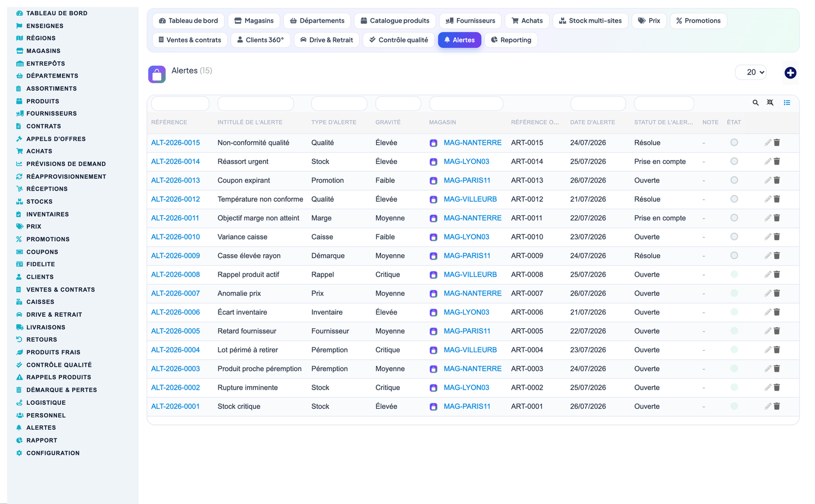Open alert link ALT-2026-0009
This screenshot has height=504, width=815.
[x=175, y=255]
